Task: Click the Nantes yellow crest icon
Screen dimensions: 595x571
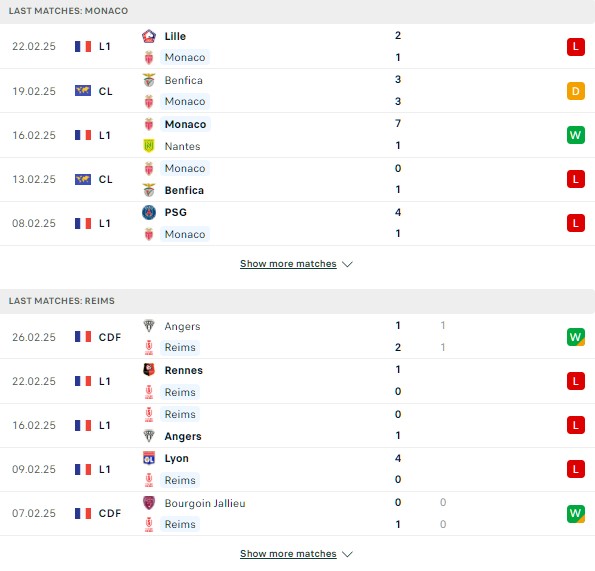Action: (x=149, y=146)
